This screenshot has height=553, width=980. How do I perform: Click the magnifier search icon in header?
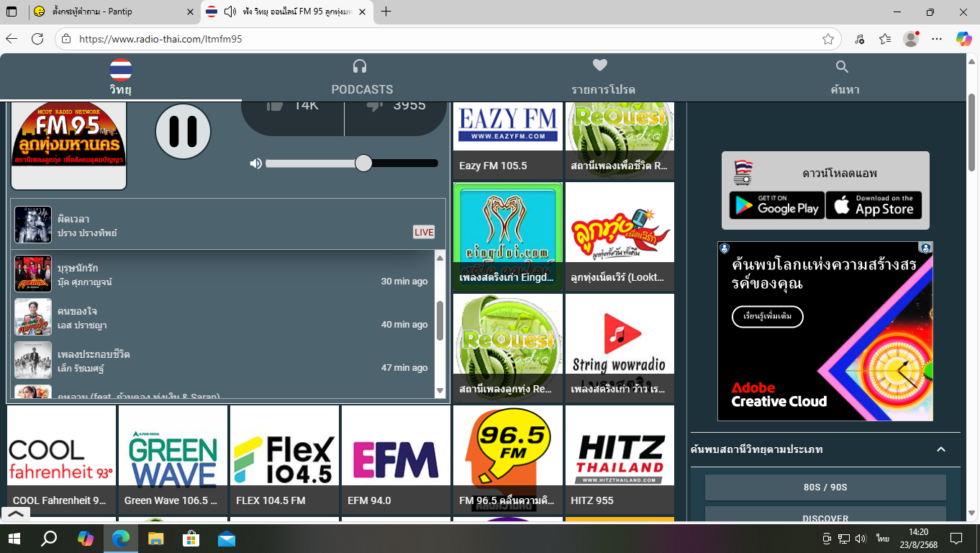842,67
